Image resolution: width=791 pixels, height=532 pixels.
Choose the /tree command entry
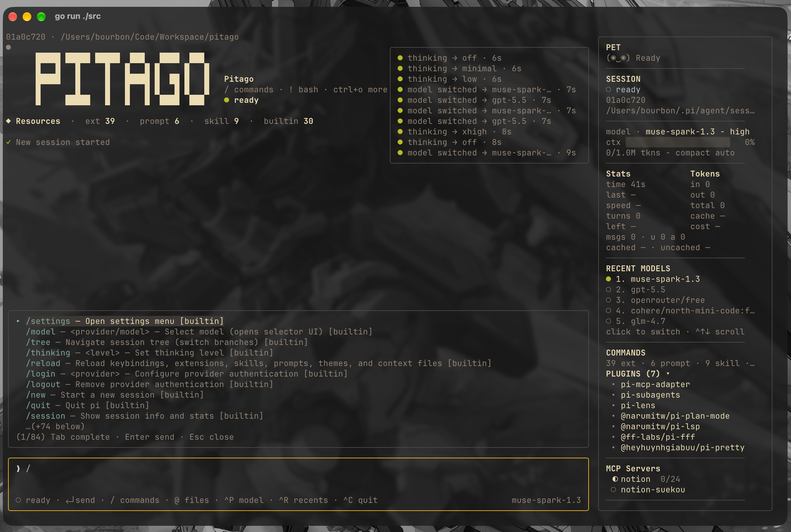[x=167, y=342]
